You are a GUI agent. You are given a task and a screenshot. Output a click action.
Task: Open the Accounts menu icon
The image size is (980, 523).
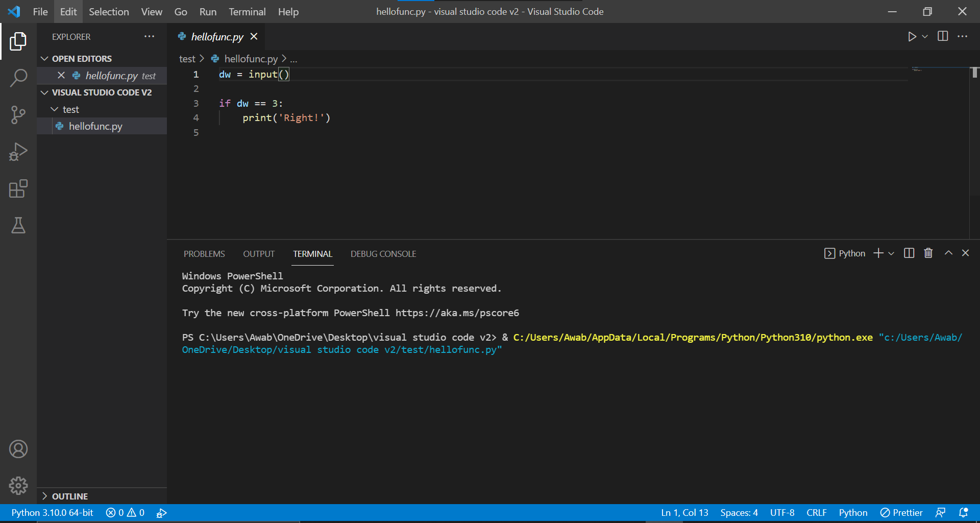[18, 449]
